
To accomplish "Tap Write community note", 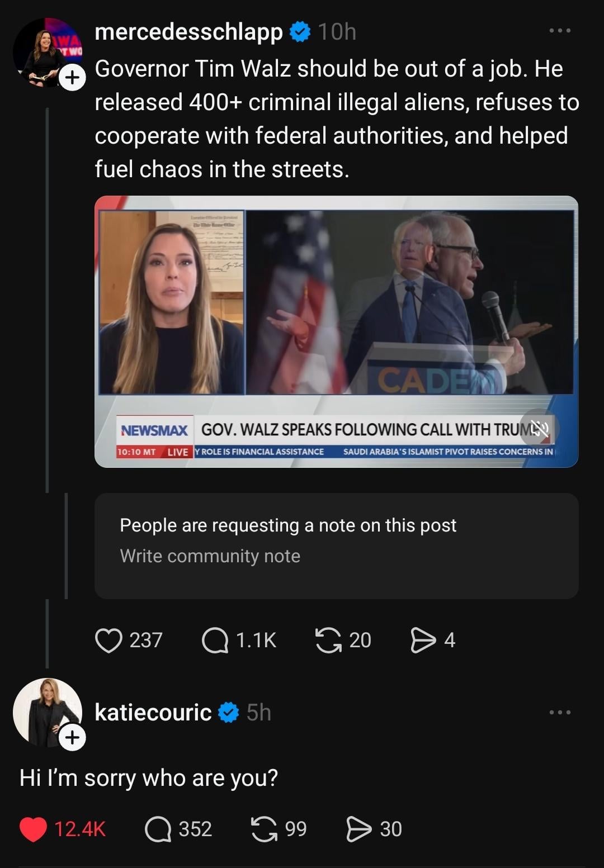I will tap(210, 556).
